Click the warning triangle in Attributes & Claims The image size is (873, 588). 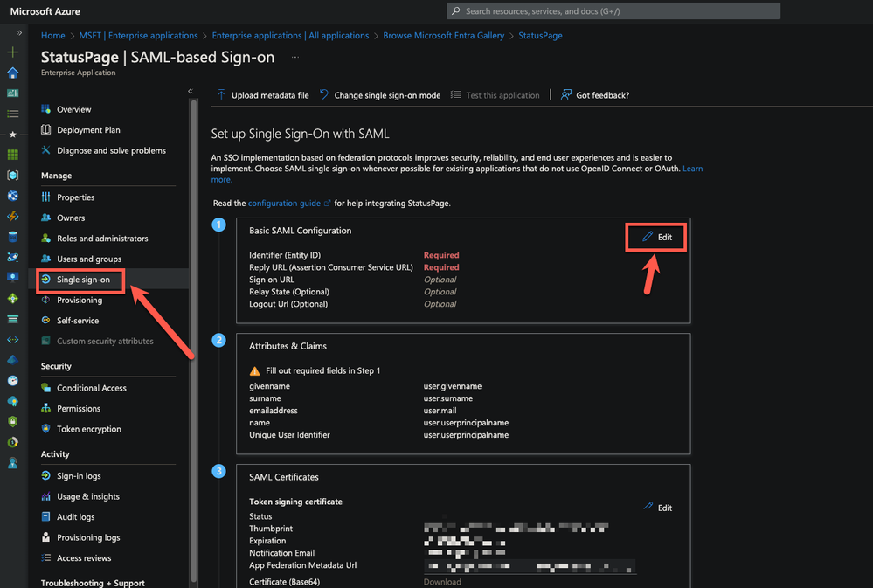coord(254,370)
